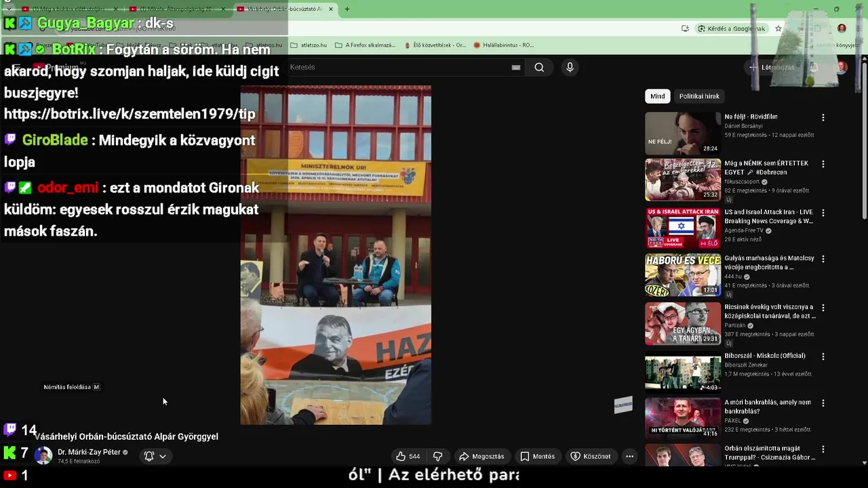
Task: Click the Kérdés a Google-nak button
Action: pyautogui.click(x=732, y=28)
